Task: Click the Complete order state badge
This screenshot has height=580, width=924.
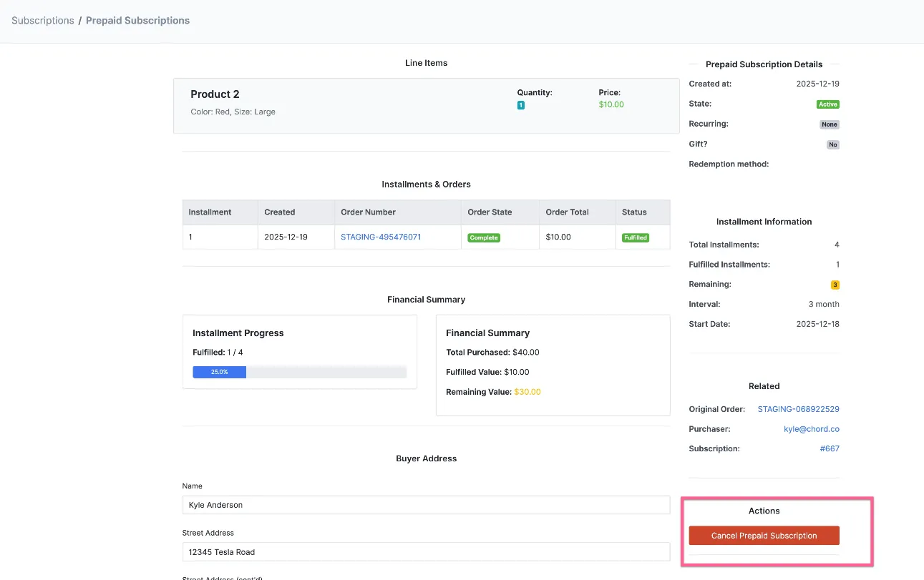Action: click(484, 237)
